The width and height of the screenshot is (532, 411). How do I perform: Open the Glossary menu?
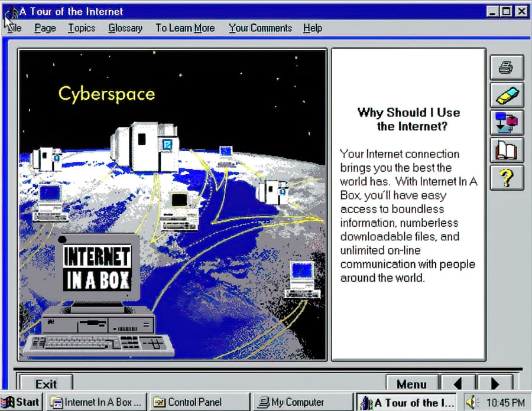point(125,28)
